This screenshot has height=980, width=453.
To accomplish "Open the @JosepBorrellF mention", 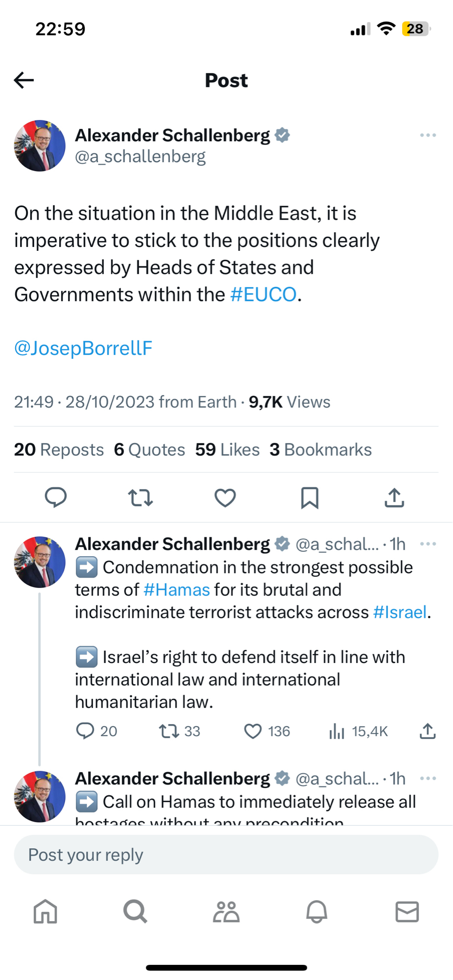I will tap(83, 348).
